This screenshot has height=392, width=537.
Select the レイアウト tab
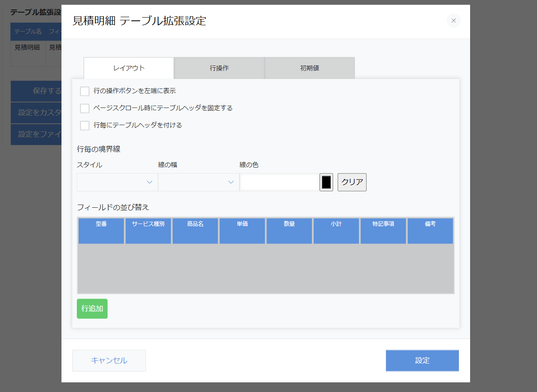tap(128, 68)
